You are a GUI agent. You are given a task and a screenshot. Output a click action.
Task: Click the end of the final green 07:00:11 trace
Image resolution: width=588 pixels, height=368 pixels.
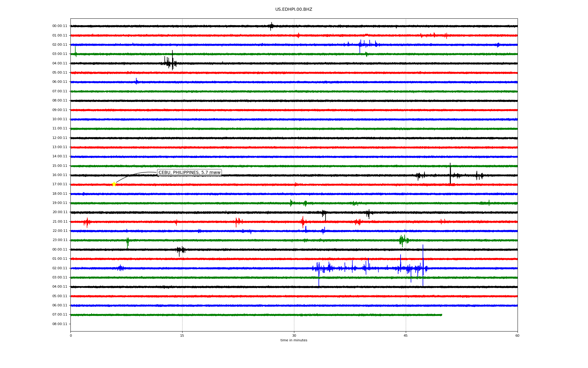[441, 315]
